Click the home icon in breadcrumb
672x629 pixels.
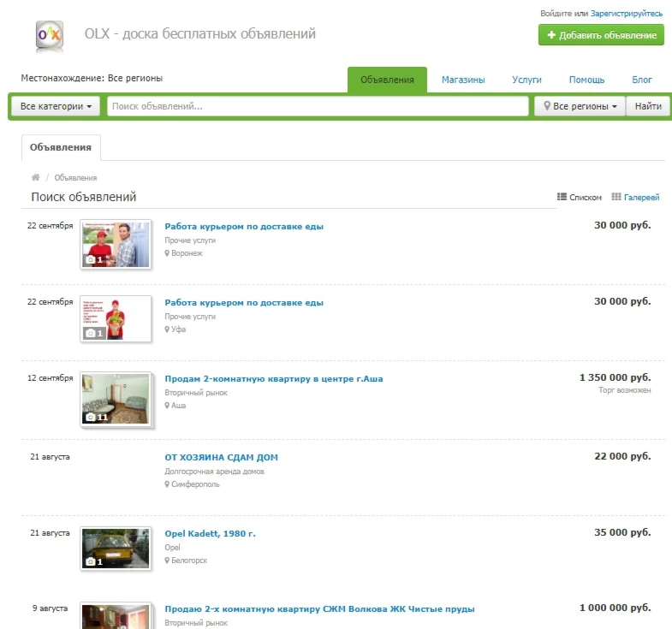36,177
